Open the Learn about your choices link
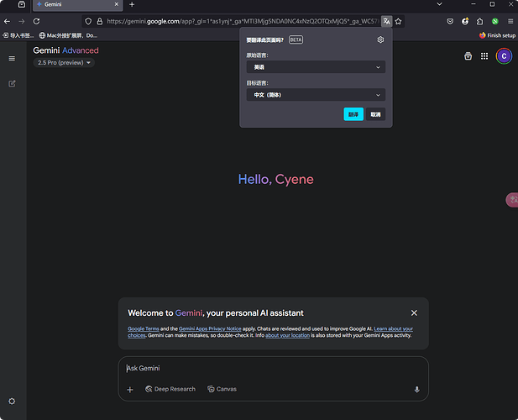This screenshot has height=420, width=518. pyautogui.click(x=394, y=328)
